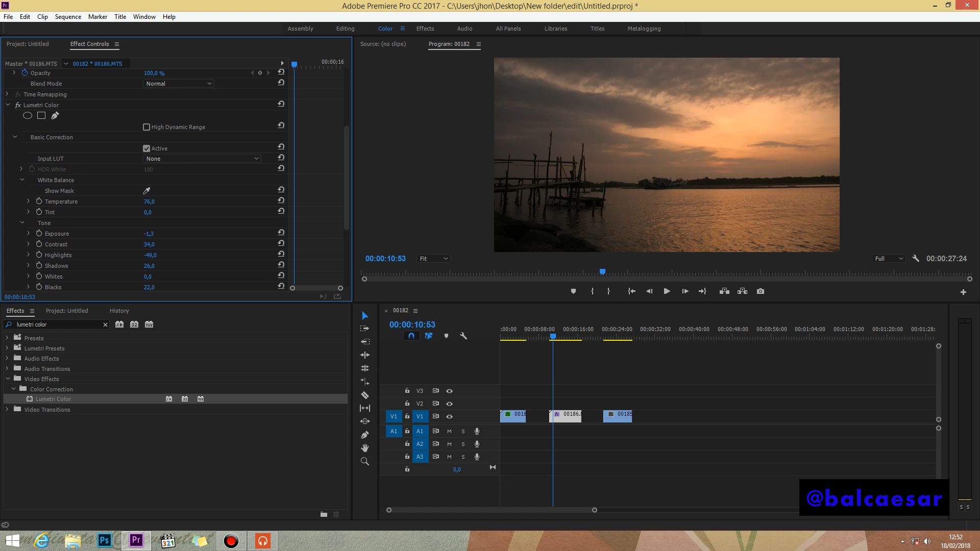Click the Export Frame camera icon
The height and width of the screenshot is (551, 980).
point(761,291)
